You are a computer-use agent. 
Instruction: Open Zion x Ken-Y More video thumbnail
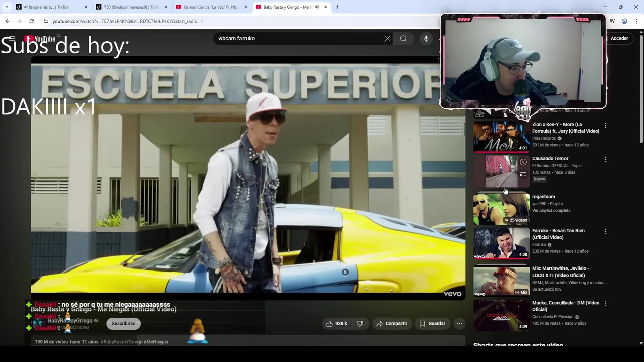(x=501, y=136)
